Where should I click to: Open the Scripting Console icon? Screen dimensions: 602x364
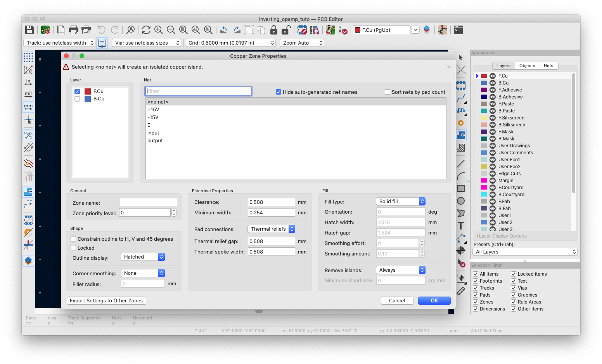[x=458, y=30]
